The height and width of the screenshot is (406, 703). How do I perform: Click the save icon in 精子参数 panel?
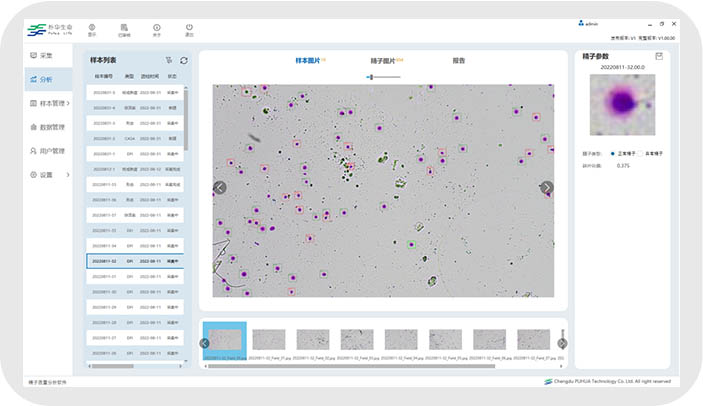coord(659,56)
